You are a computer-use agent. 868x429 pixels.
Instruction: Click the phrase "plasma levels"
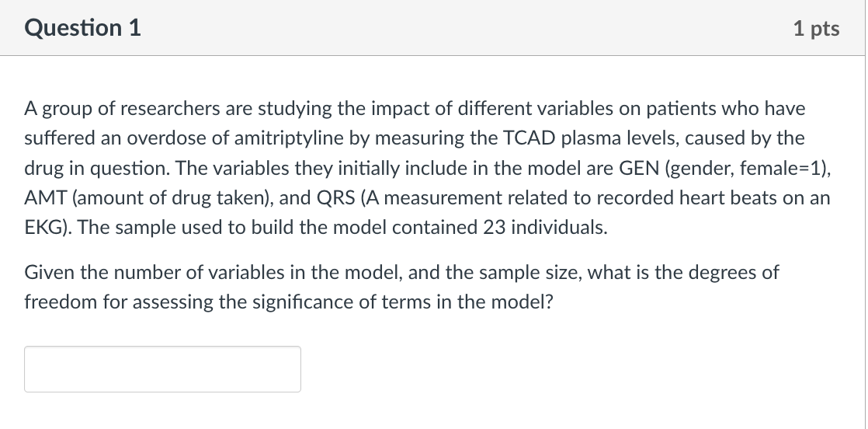click(x=619, y=138)
